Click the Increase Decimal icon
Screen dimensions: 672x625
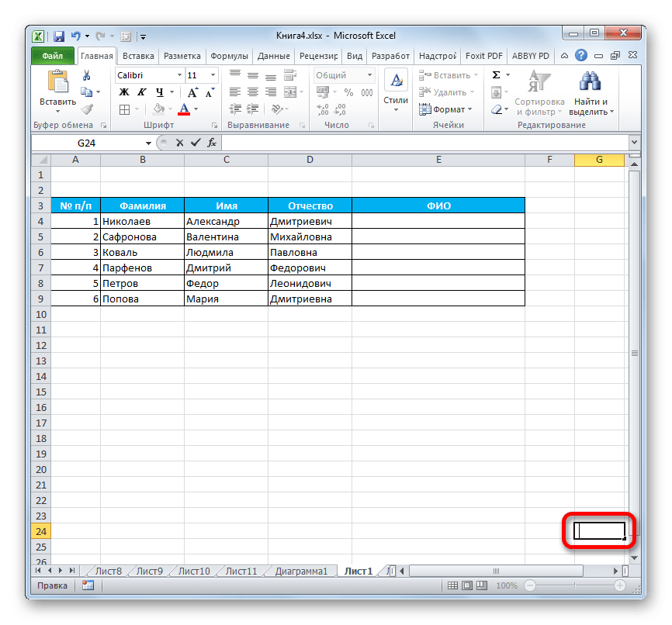(322, 109)
